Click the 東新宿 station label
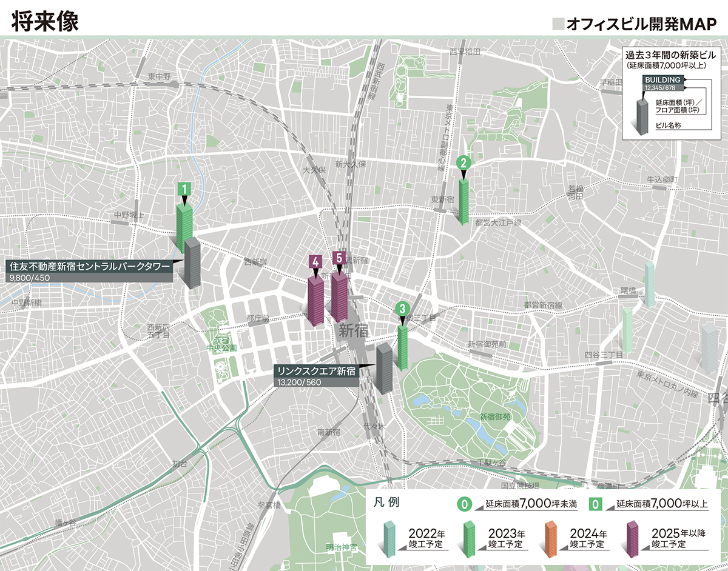The height and width of the screenshot is (571, 728). coord(443,200)
